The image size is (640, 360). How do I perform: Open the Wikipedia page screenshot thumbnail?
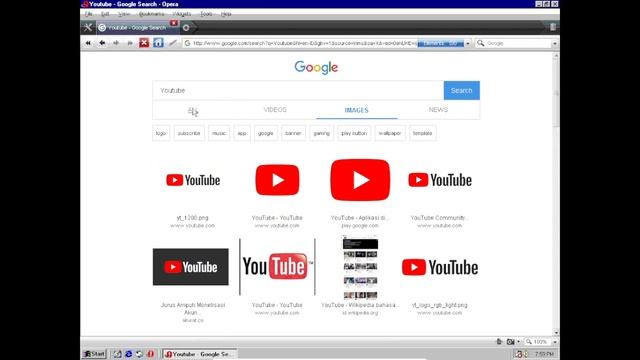[360, 267]
